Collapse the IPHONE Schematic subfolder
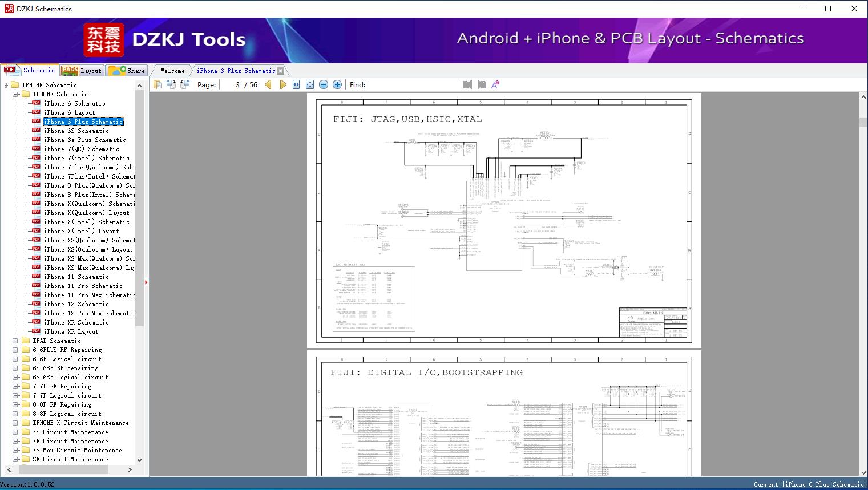The image size is (868, 490). tap(15, 94)
